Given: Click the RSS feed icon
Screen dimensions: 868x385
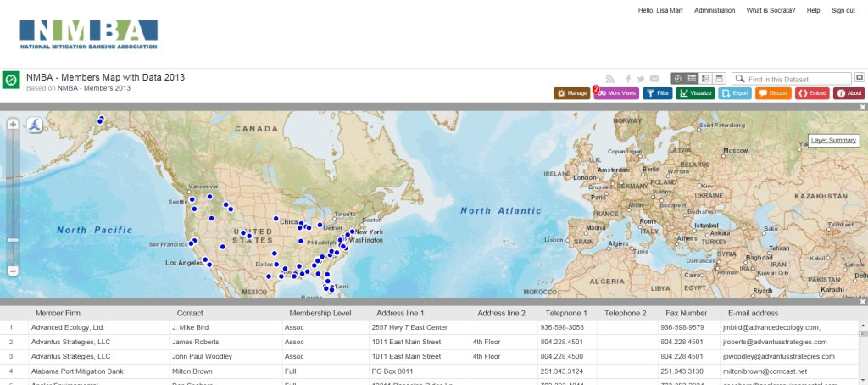Looking at the screenshot, I should [x=609, y=79].
